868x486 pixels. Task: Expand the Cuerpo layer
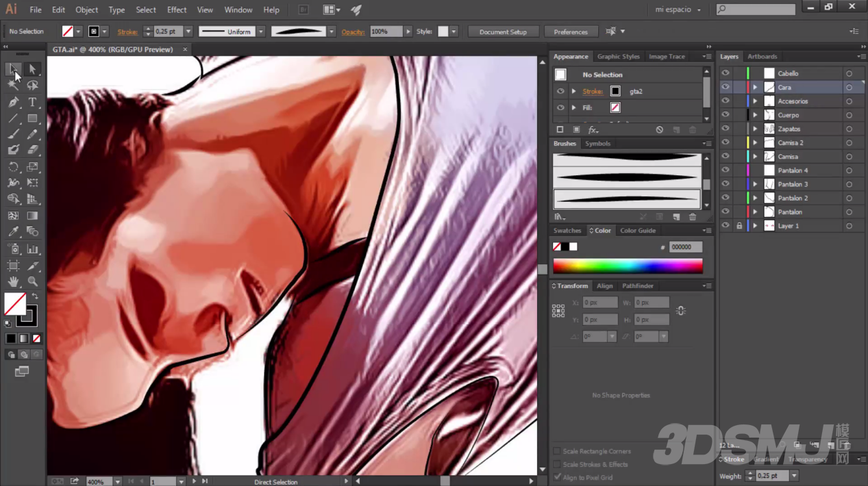pyautogui.click(x=755, y=115)
